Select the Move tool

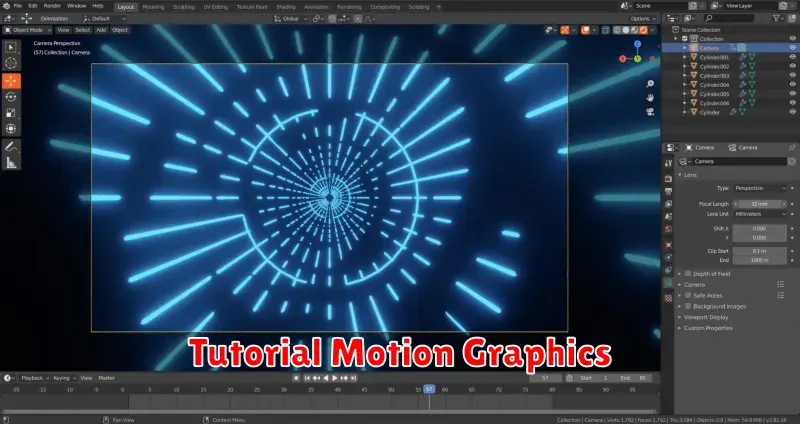tap(11, 81)
